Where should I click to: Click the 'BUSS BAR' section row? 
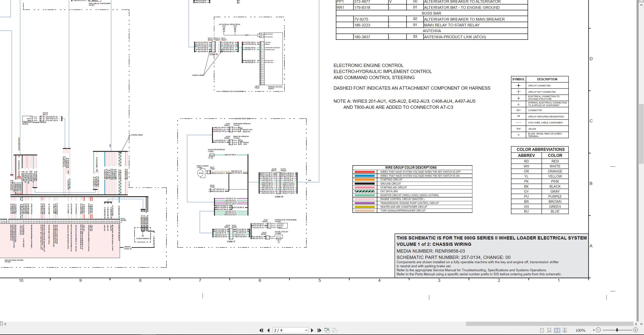pyautogui.click(x=432, y=13)
